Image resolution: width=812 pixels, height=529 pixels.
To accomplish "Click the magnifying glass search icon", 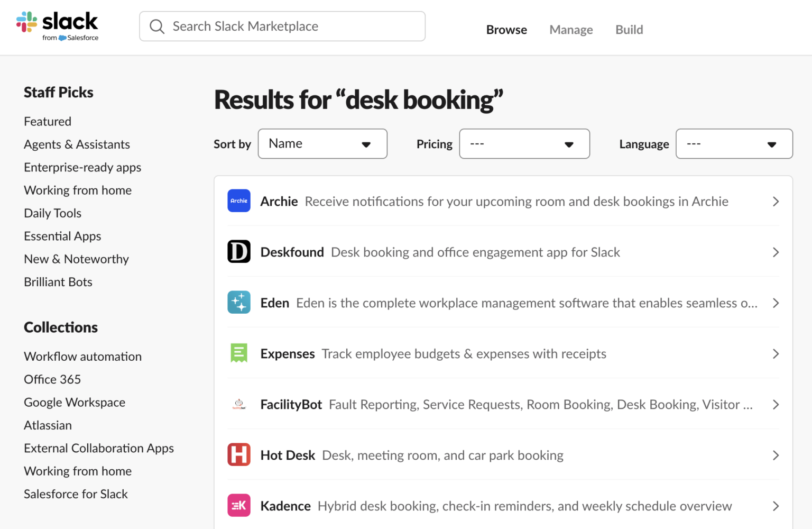I will point(157,26).
